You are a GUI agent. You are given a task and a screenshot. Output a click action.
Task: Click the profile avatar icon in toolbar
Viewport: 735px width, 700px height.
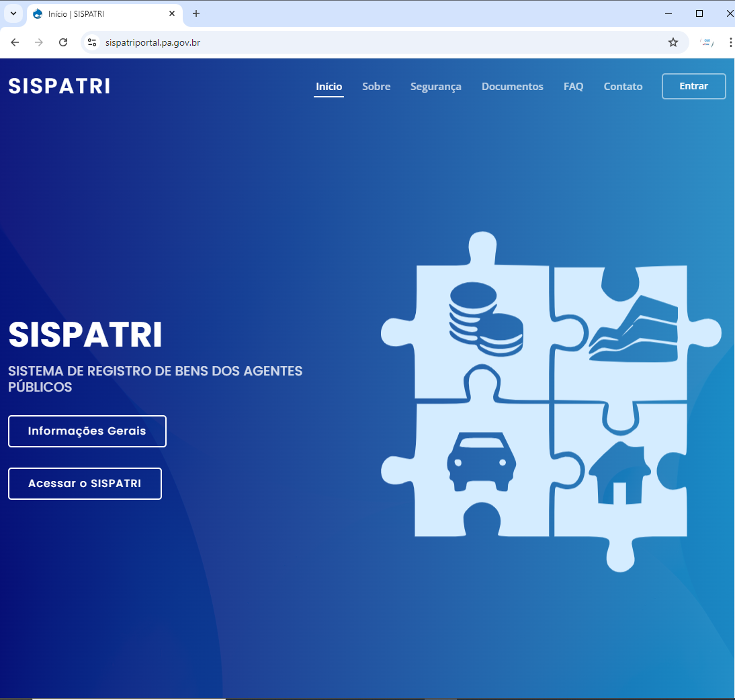706,42
